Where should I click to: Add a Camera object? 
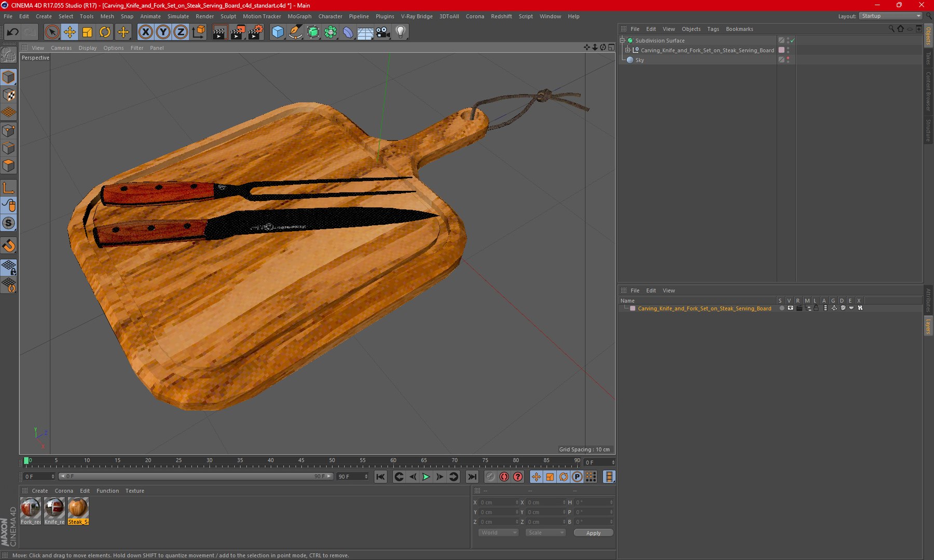(x=383, y=32)
